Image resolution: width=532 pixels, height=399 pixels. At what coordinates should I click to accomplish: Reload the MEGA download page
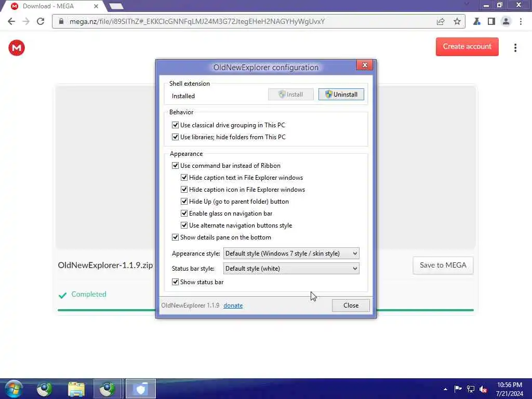click(x=41, y=21)
